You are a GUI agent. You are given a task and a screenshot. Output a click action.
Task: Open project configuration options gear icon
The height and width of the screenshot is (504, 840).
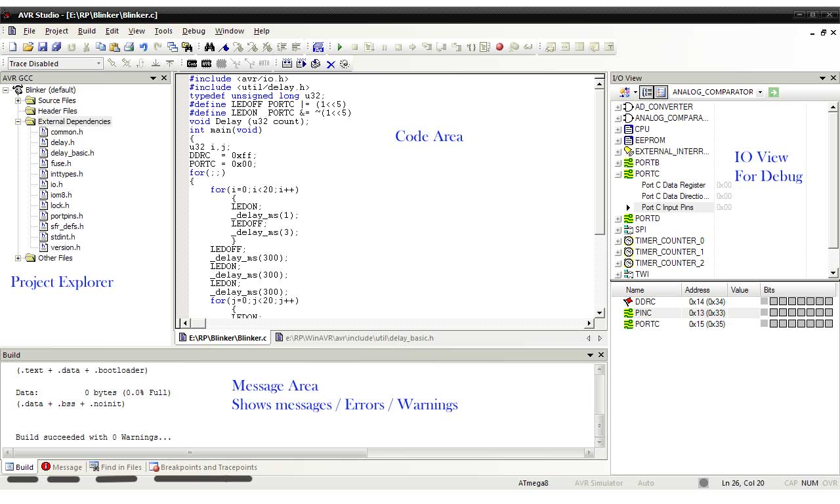click(x=345, y=64)
